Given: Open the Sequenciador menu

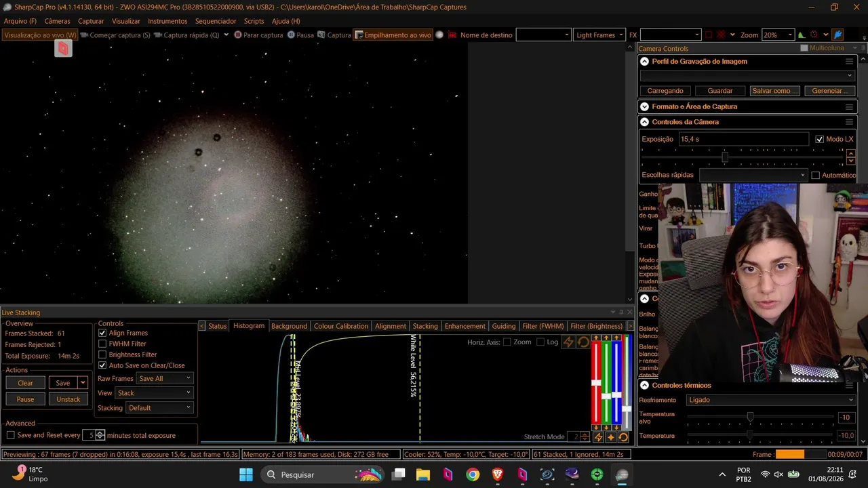Looking at the screenshot, I should pyautogui.click(x=216, y=21).
